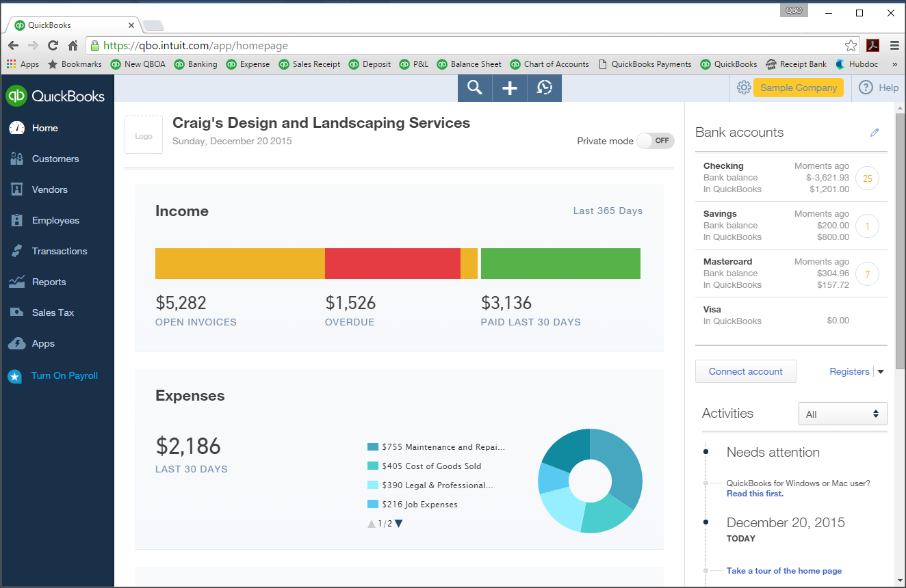The image size is (906, 588).
Task: Click the Apps cloud icon in sidebar
Action: (x=17, y=343)
